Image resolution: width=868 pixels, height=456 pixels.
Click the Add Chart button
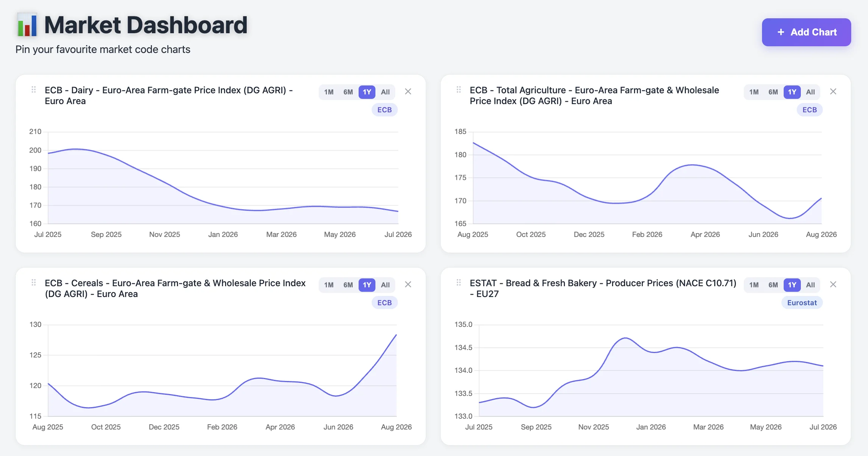pyautogui.click(x=806, y=32)
